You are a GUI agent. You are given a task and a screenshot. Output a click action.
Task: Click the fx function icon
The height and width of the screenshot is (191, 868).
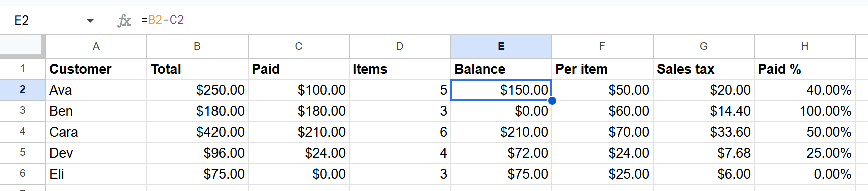pyautogui.click(x=124, y=20)
